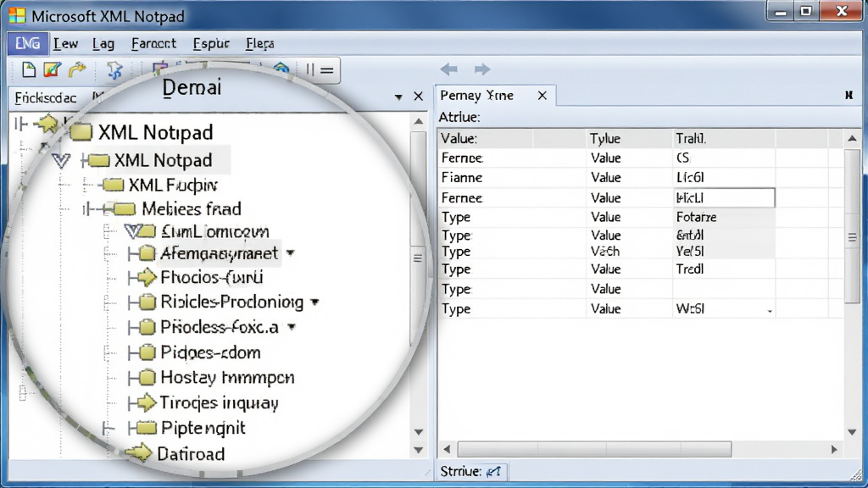Open dropdown arrow beside Afemgaaymanet

(x=290, y=253)
